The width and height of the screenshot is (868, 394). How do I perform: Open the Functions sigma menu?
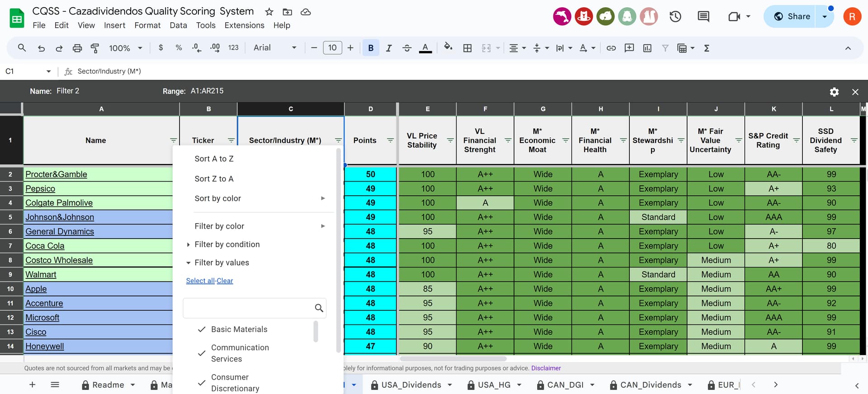pyautogui.click(x=707, y=48)
